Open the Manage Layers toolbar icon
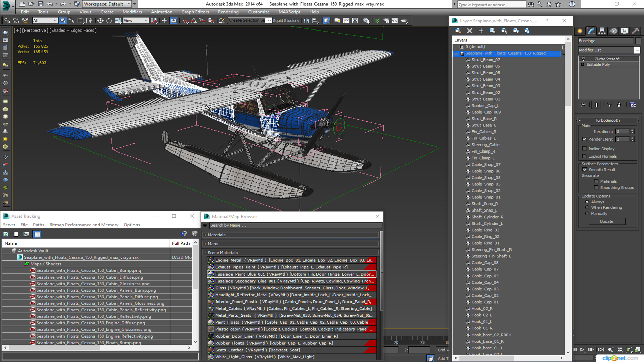The image size is (644, 362). (x=326, y=21)
